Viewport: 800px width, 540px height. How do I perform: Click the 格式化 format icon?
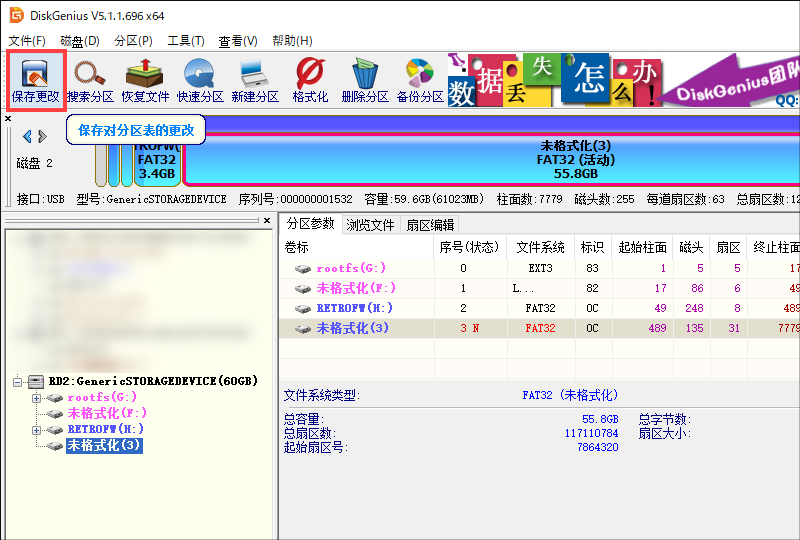click(x=310, y=81)
